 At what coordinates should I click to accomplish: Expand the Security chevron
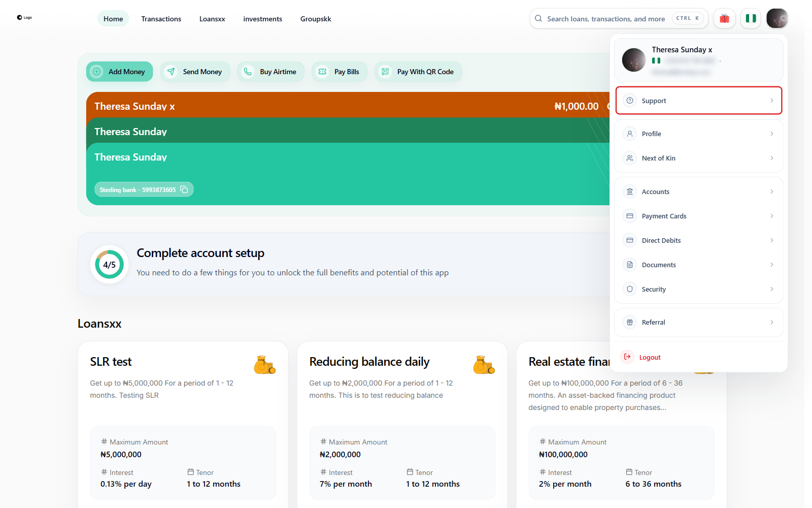(x=771, y=289)
